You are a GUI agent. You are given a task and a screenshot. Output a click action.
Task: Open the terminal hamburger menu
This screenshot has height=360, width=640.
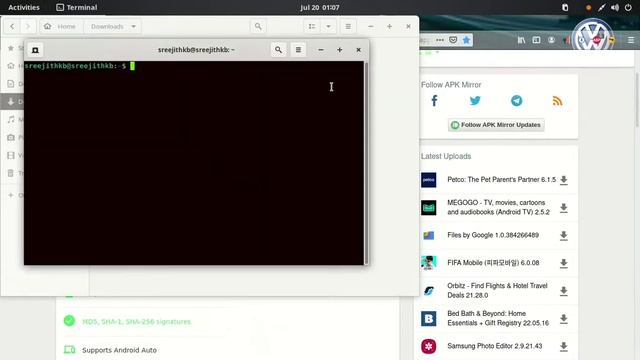[x=298, y=50]
